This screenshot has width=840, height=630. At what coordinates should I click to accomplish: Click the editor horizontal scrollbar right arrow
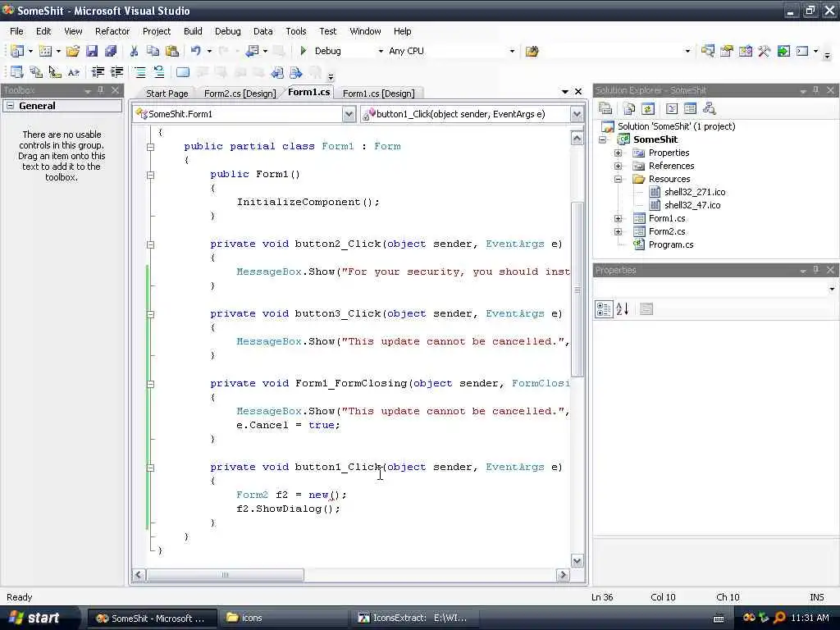(x=563, y=575)
